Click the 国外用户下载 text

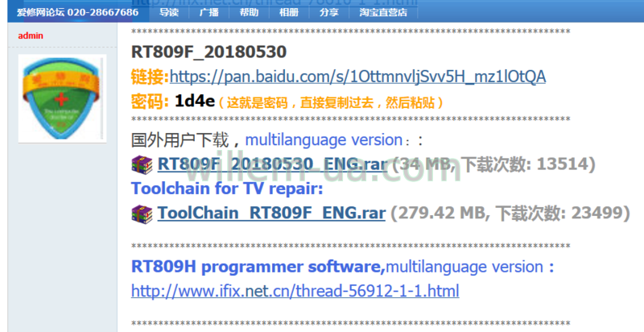(x=180, y=140)
